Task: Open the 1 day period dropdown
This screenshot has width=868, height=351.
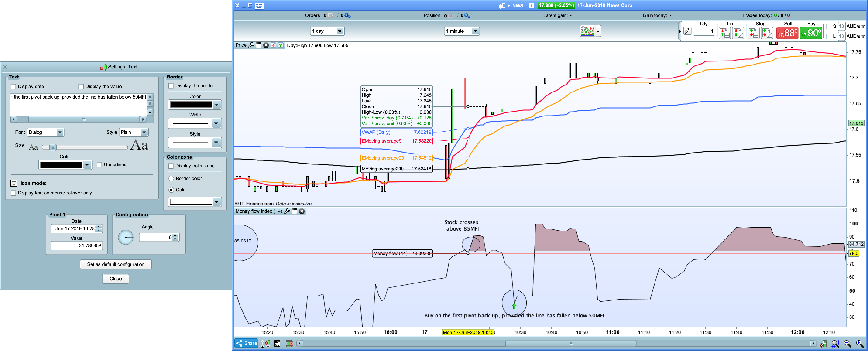Action: [340, 31]
